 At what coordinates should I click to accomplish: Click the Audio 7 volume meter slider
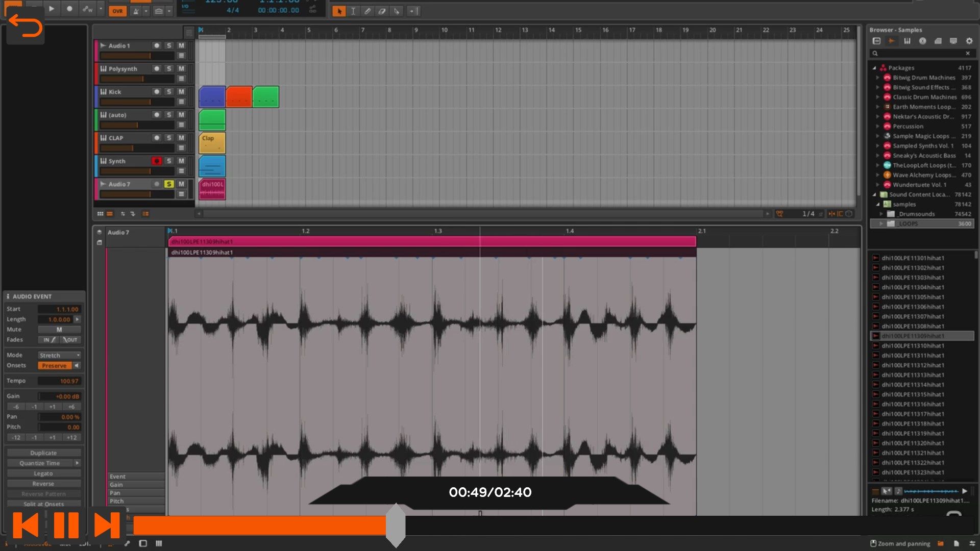pyautogui.click(x=137, y=194)
